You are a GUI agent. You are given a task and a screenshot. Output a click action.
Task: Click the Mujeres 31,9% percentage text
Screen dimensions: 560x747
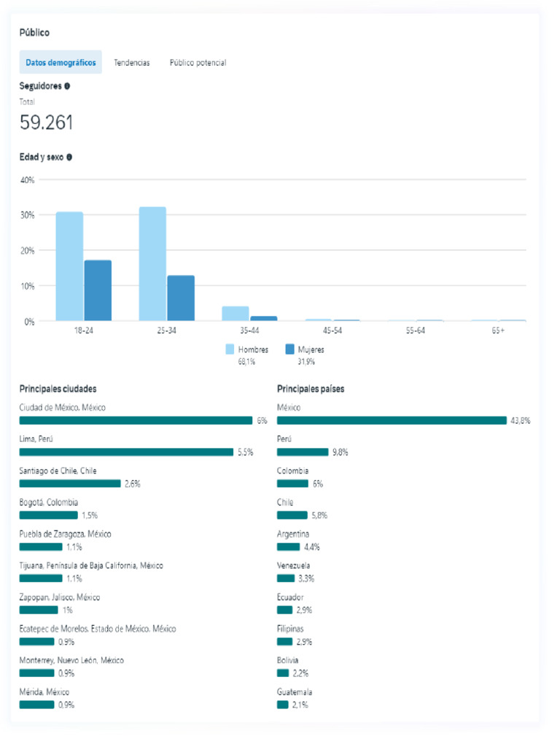306,362
